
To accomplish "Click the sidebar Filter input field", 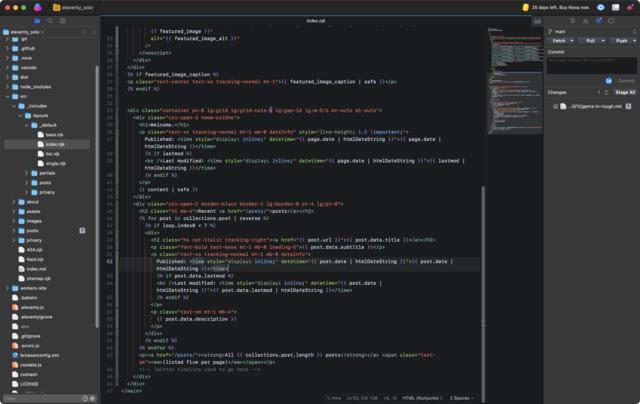I will click(x=42, y=398).
